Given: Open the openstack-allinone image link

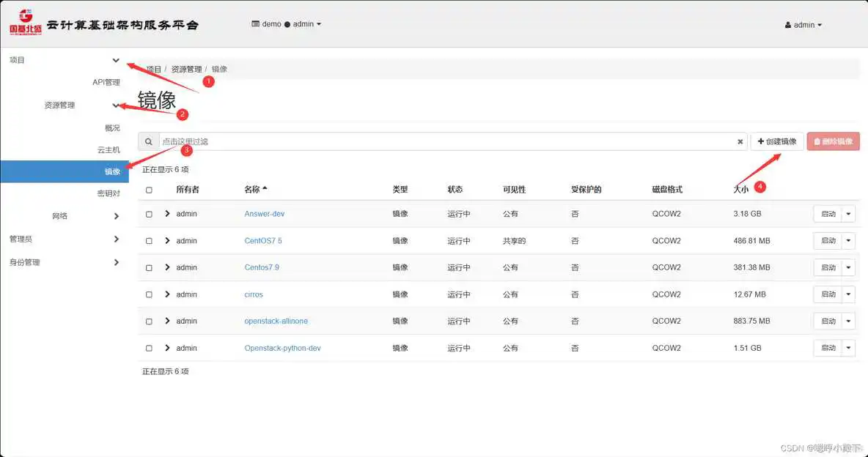Looking at the screenshot, I should 276,321.
